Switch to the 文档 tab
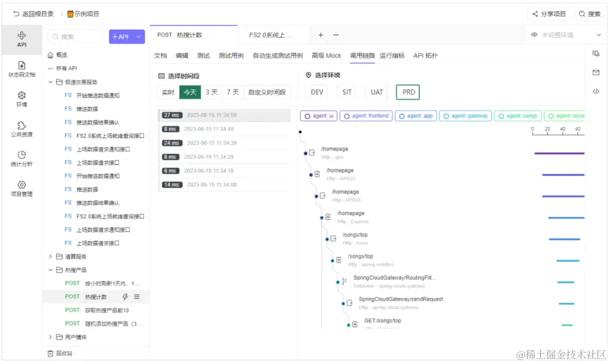The height and width of the screenshot is (364, 610). tap(160, 56)
